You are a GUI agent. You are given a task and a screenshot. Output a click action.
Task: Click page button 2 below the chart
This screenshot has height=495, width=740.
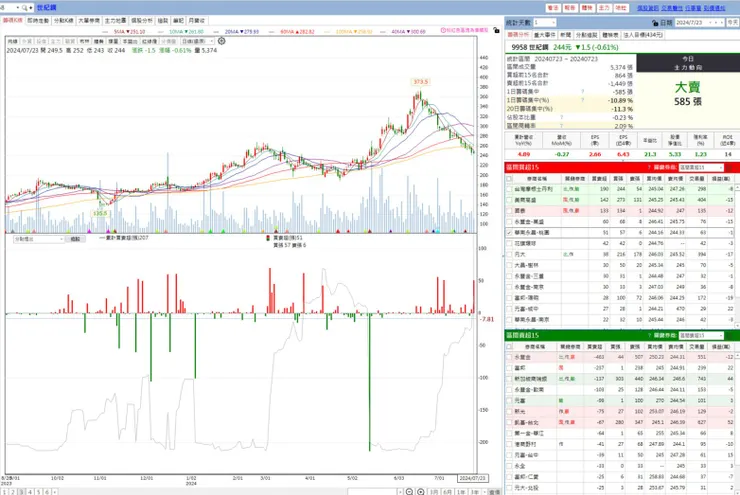point(13,492)
